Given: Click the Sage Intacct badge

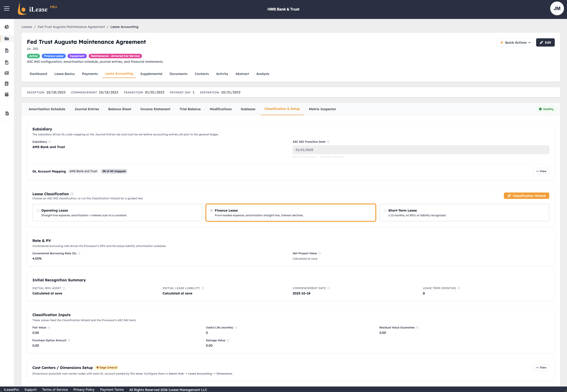Looking at the screenshot, I should (x=107, y=367).
